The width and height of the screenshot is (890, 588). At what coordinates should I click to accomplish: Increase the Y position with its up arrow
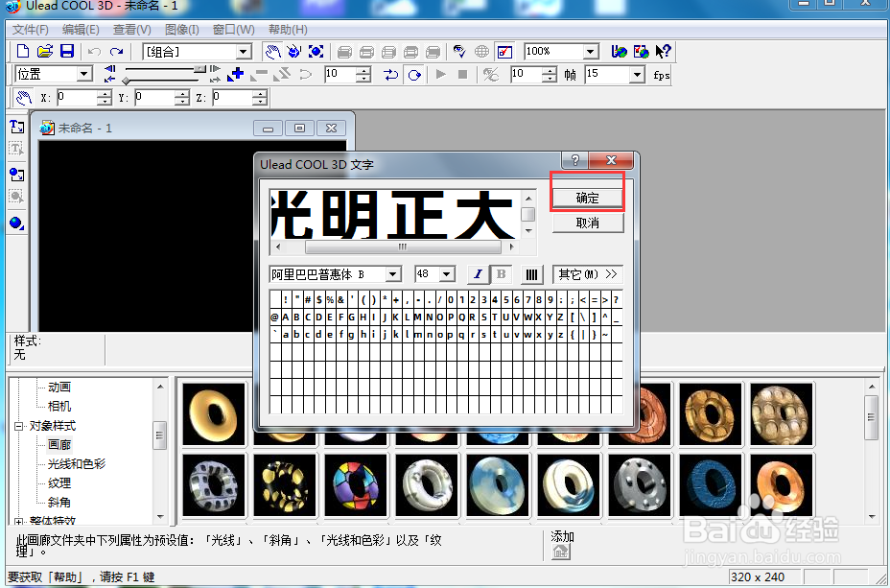[181, 94]
